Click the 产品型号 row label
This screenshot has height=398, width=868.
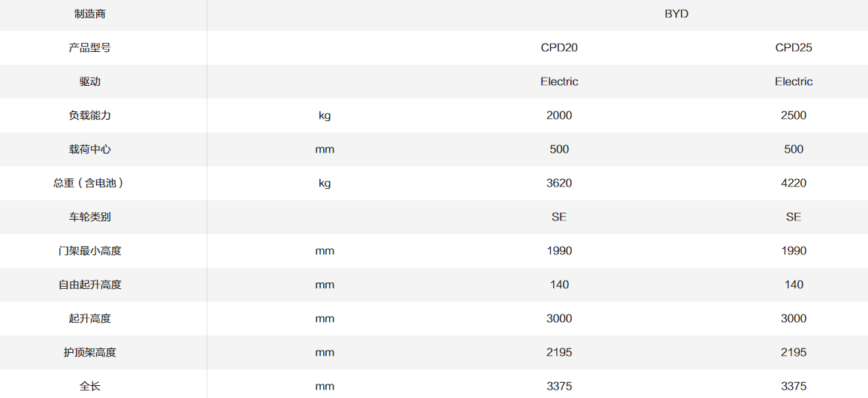coord(90,47)
